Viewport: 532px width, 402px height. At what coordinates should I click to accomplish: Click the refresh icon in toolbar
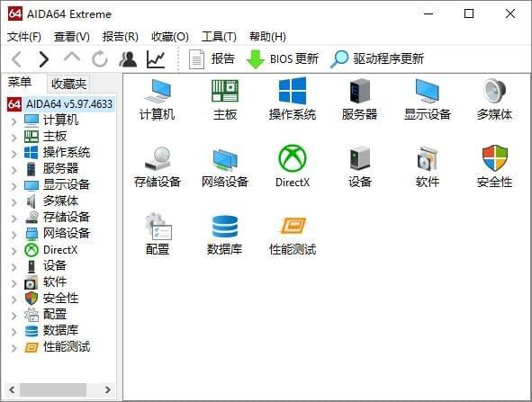[100, 59]
